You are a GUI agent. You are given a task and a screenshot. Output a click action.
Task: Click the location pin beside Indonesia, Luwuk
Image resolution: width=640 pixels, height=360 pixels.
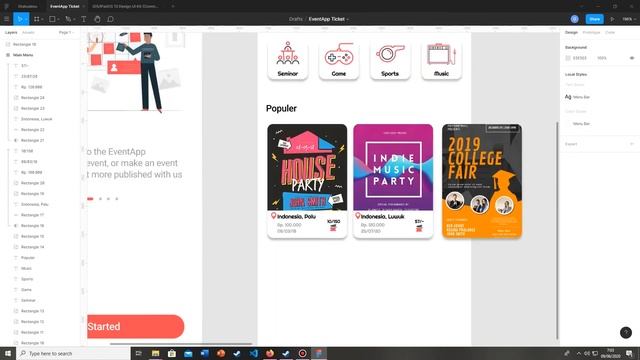(358, 216)
